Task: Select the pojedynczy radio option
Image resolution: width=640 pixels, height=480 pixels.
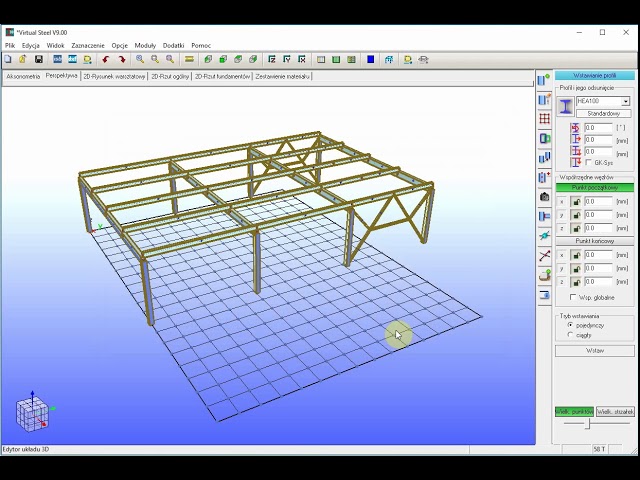Action: click(570, 325)
